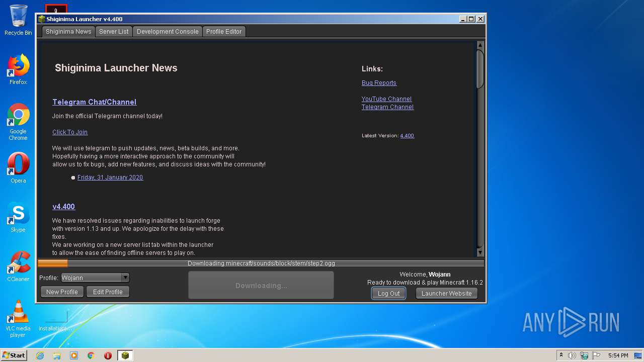This screenshot has width=644, height=362.
Task: Click the Log Out button
Action: (x=388, y=293)
